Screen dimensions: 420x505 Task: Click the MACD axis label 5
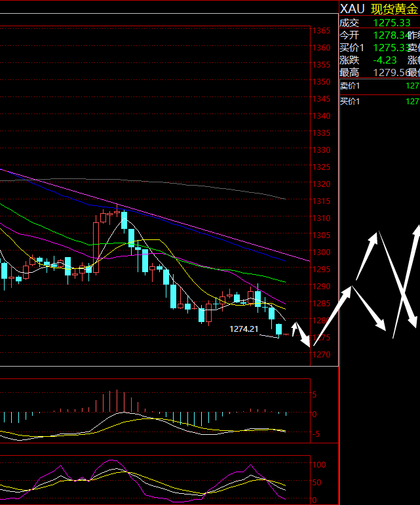[x=315, y=395]
